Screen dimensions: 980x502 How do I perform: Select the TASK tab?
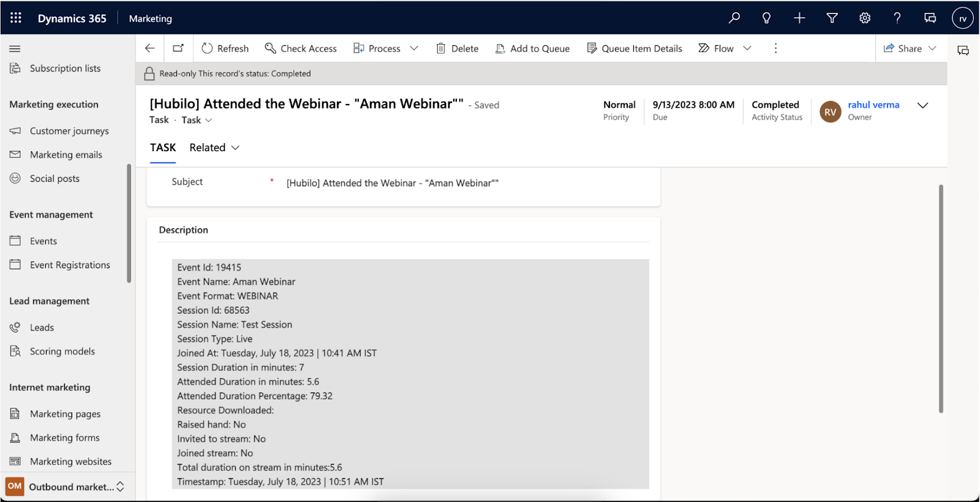click(163, 148)
